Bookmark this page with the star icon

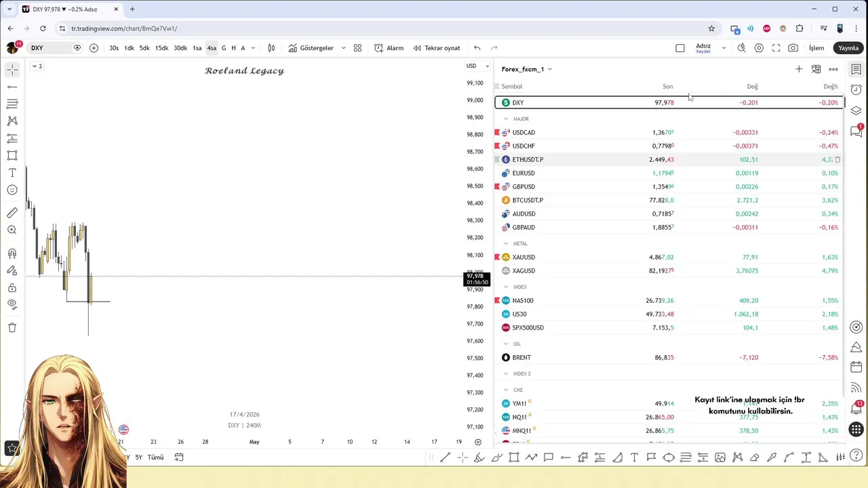click(x=711, y=28)
